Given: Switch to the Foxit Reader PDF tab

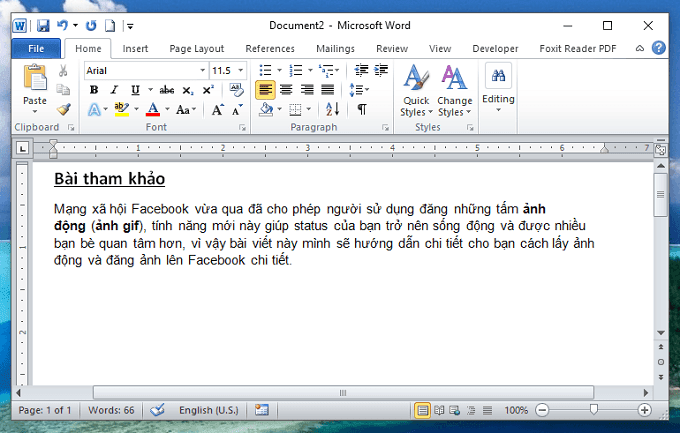Looking at the screenshot, I should point(578,49).
